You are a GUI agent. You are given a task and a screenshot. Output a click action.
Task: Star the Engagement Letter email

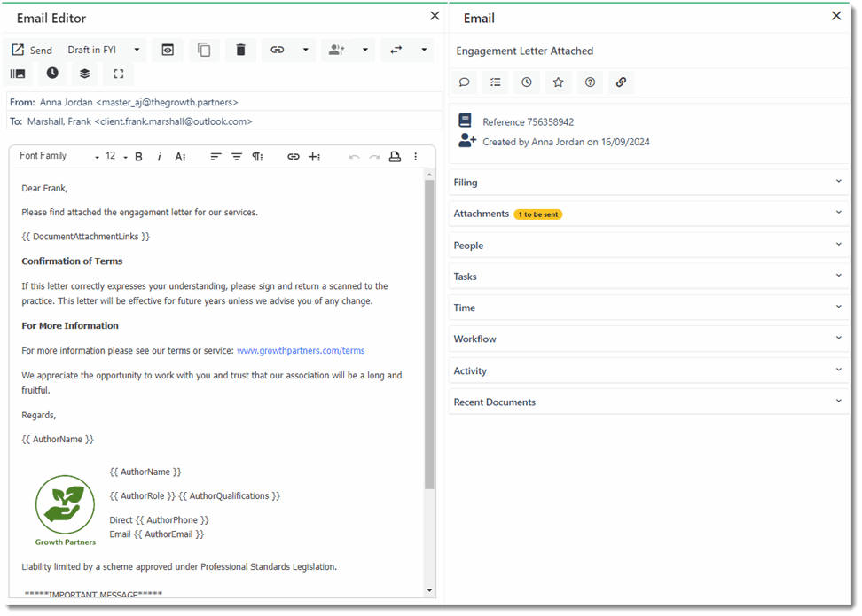coord(558,82)
